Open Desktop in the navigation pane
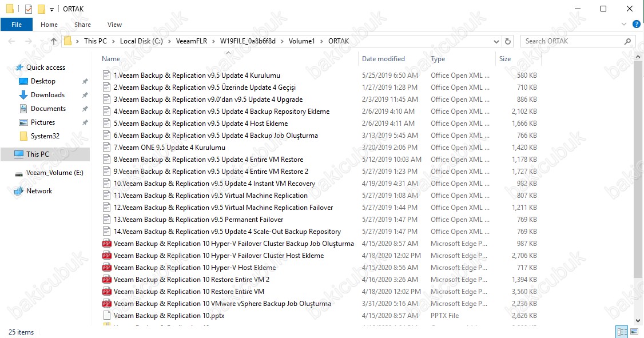This screenshot has height=338, width=644. (x=43, y=81)
